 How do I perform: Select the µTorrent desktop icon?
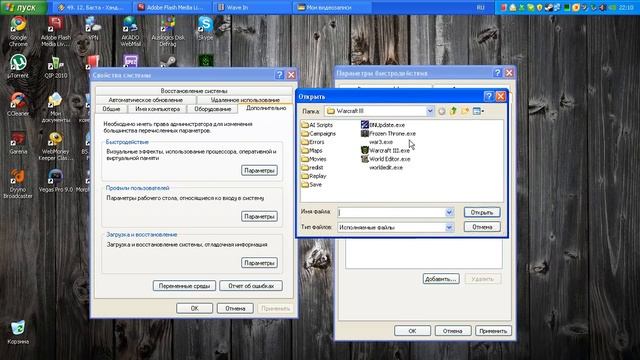click(18, 66)
